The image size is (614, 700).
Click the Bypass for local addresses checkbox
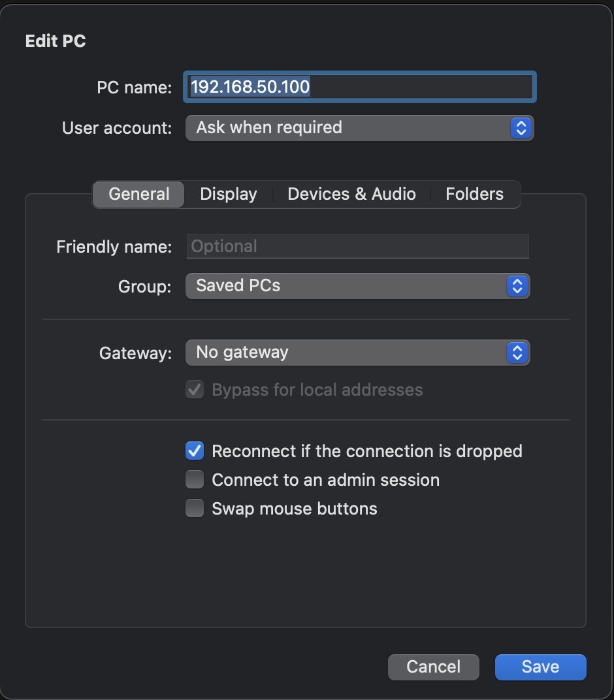(195, 390)
